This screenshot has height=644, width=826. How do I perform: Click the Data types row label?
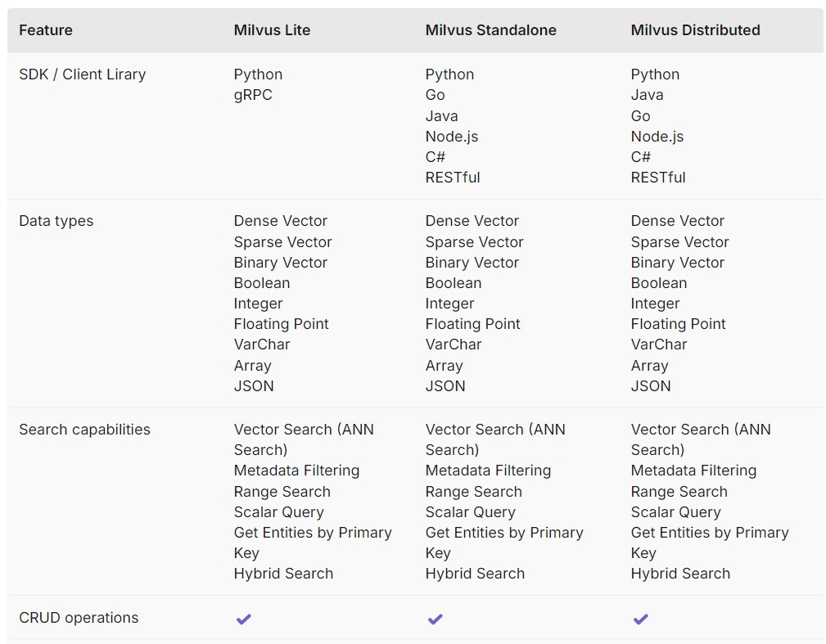pos(56,221)
